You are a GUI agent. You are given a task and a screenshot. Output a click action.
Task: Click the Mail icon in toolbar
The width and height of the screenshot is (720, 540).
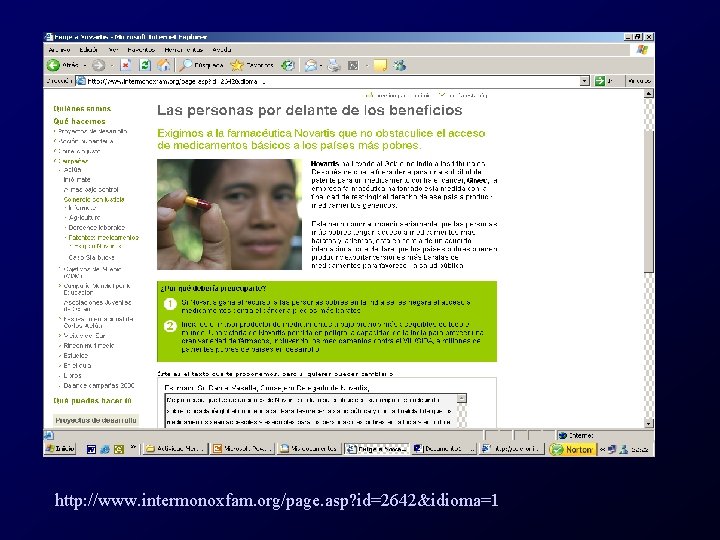click(x=311, y=66)
